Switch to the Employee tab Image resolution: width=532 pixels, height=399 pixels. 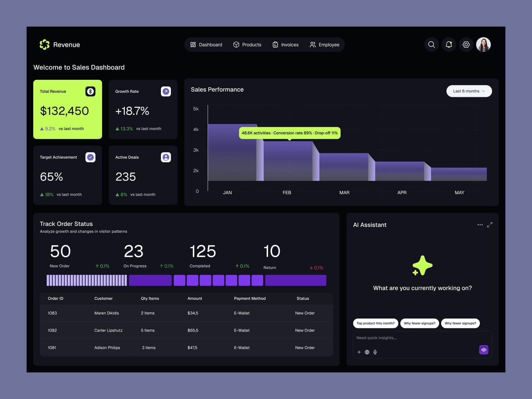pos(325,45)
